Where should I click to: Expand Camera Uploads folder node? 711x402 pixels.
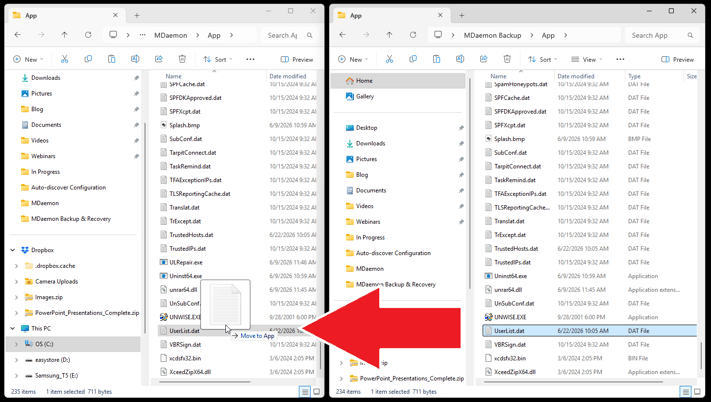[x=17, y=281]
